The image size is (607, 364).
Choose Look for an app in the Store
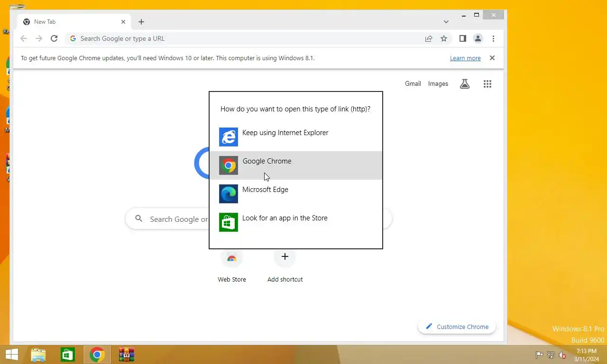coord(295,222)
